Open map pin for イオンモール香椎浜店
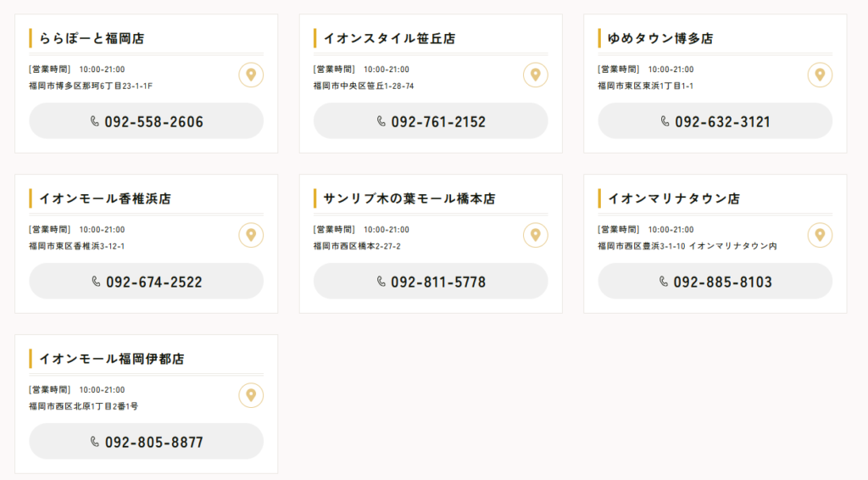Viewport: 868px width, 480px height. [x=251, y=235]
